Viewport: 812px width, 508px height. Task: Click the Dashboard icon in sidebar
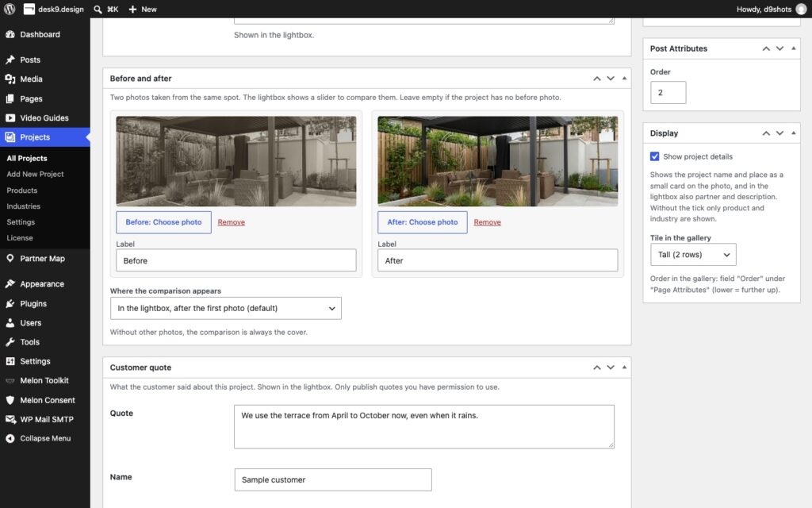click(x=10, y=34)
